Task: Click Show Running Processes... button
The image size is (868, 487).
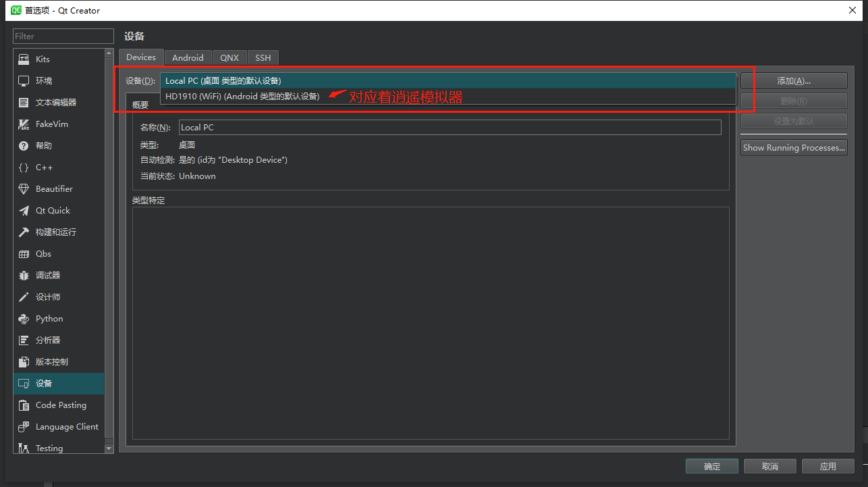Action: pos(794,148)
